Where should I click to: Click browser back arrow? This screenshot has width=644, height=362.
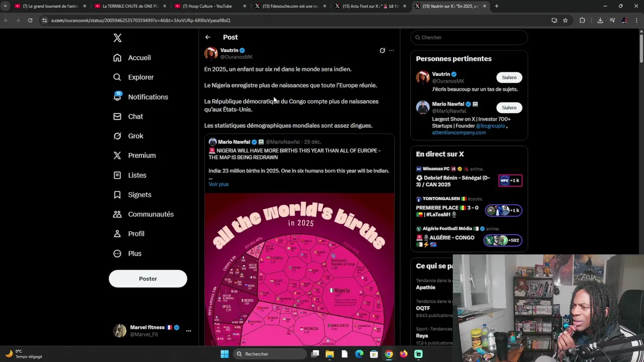[6, 21]
